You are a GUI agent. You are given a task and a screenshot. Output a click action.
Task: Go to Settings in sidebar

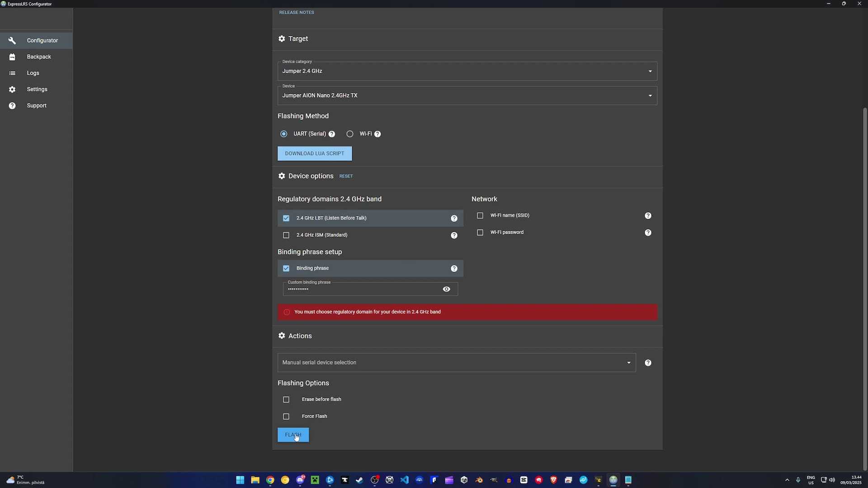(36, 89)
